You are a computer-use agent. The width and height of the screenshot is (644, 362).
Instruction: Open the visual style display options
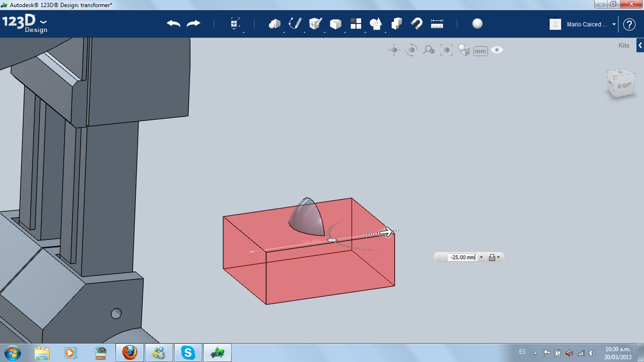[x=464, y=50]
